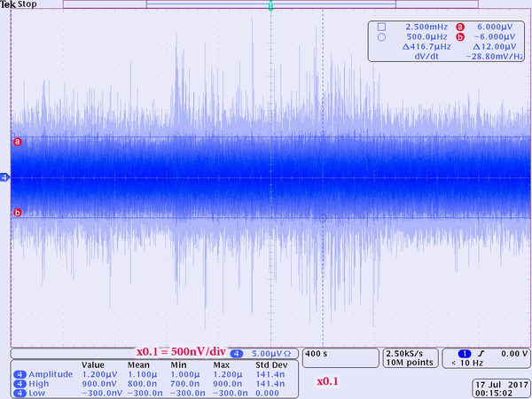Click the High measurement label

pyautogui.click(x=39, y=384)
